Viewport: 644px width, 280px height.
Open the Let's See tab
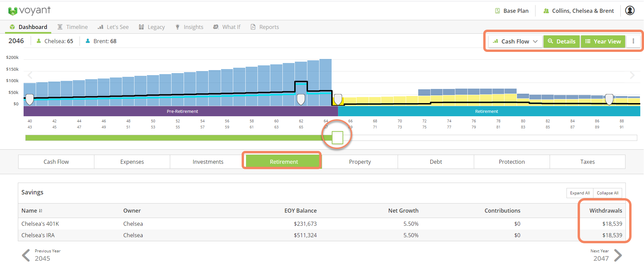tap(113, 27)
